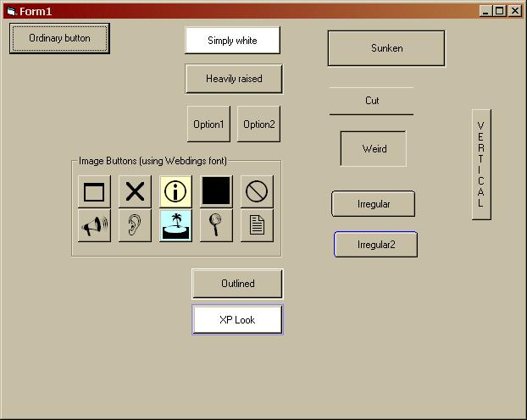Click the palm tree island image button
The width and height of the screenshot is (527, 420).
pyautogui.click(x=175, y=225)
